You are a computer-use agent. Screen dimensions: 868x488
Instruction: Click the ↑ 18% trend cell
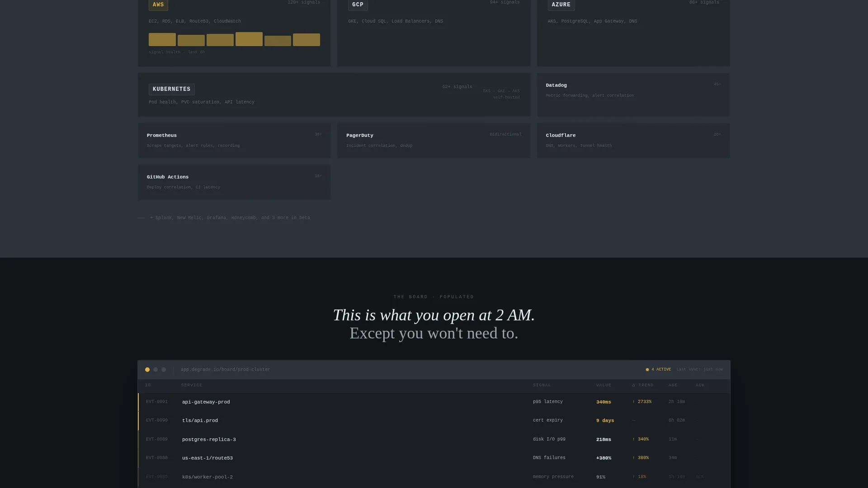pos(639,477)
